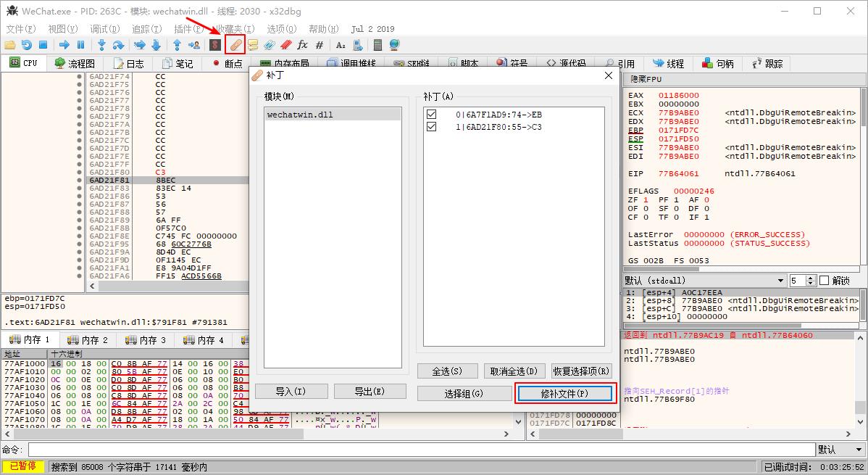Click the 全选(S) select-all button
The height and width of the screenshot is (475, 868).
(x=447, y=371)
